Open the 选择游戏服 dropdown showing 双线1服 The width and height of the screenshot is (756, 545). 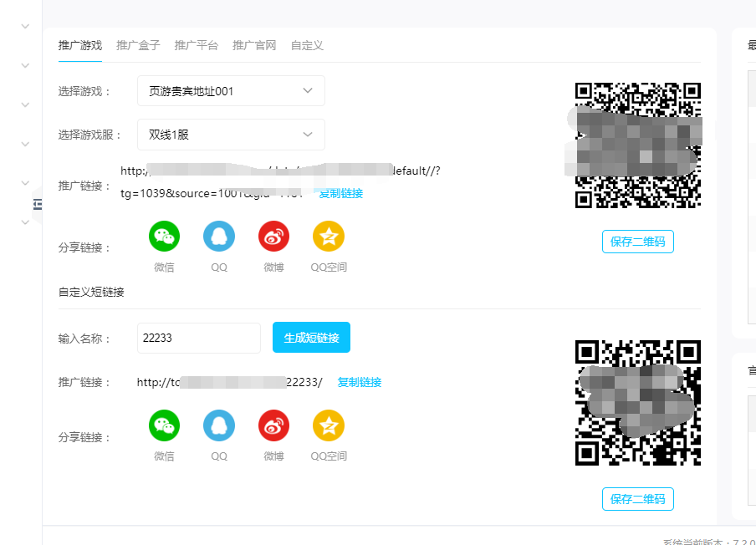click(231, 135)
